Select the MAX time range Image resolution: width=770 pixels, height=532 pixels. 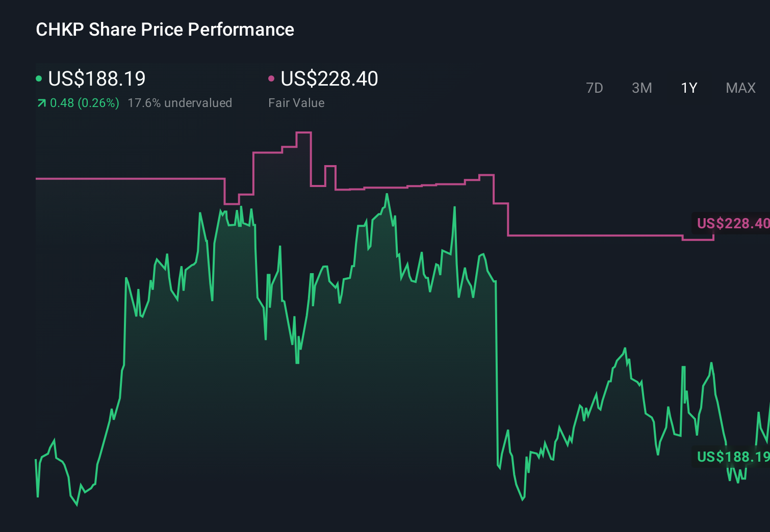pyautogui.click(x=740, y=88)
